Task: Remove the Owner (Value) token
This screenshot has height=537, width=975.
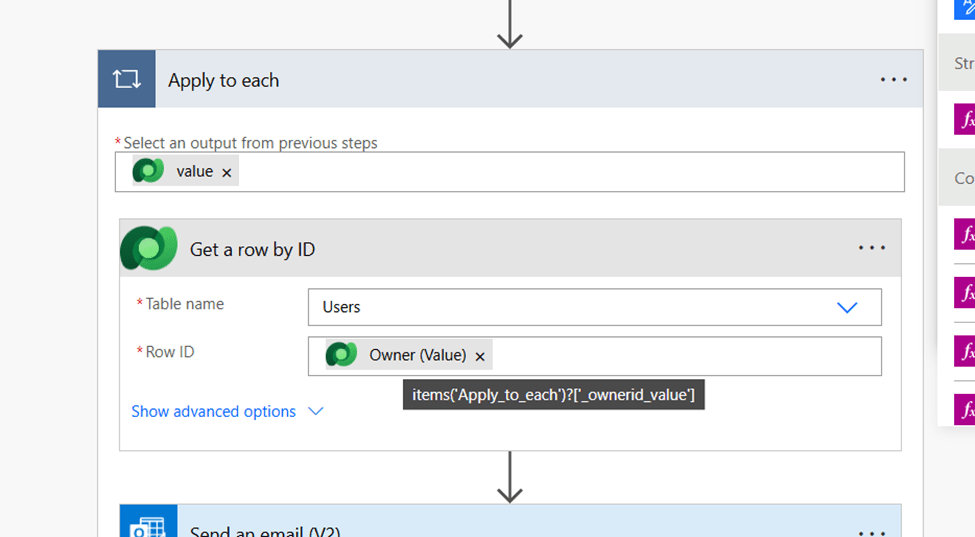Action: (x=480, y=356)
